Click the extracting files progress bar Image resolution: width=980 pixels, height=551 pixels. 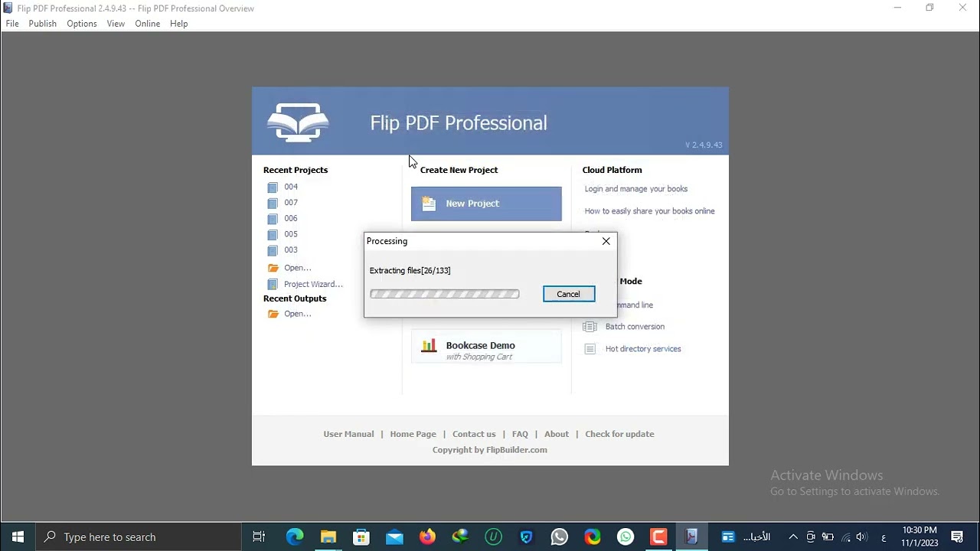444,294
